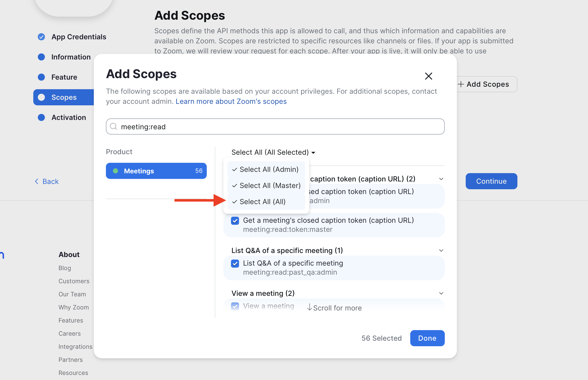588x380 pixels.
Task: Click the + Add Scopes button
Action: pyautogui.click(x=487, y=84)
